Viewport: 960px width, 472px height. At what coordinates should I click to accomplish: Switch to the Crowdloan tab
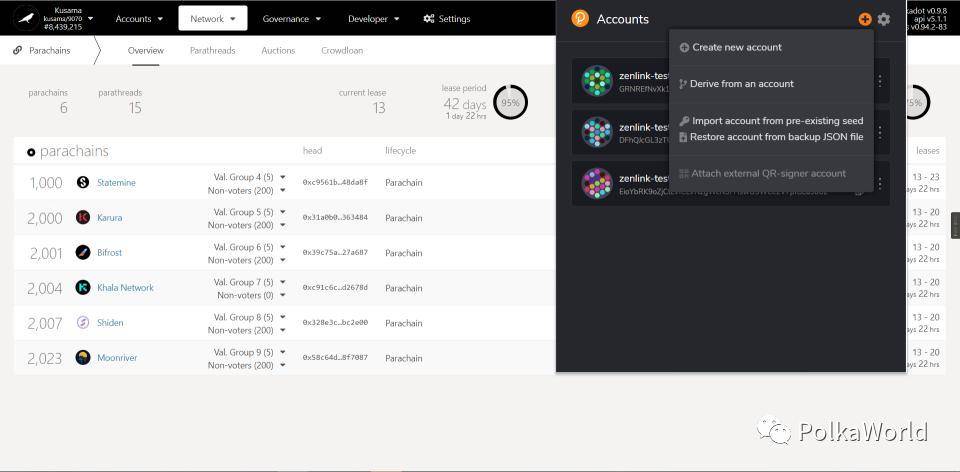[x=342, y=51]
